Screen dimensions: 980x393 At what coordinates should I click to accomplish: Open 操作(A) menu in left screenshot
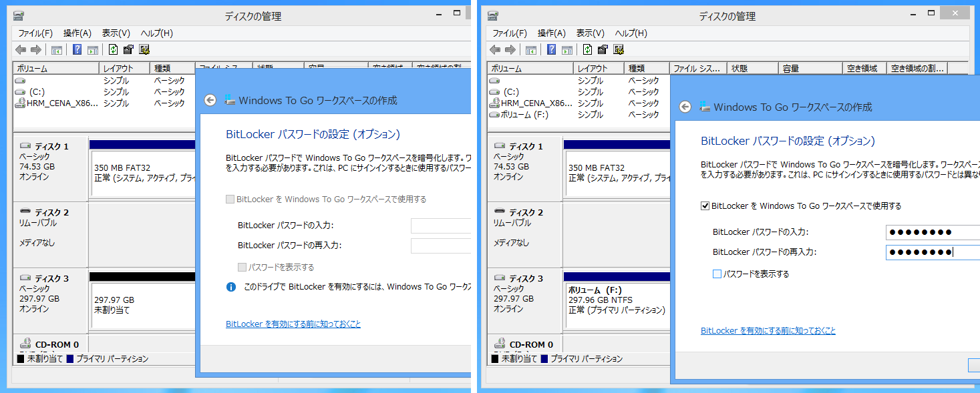77,33
